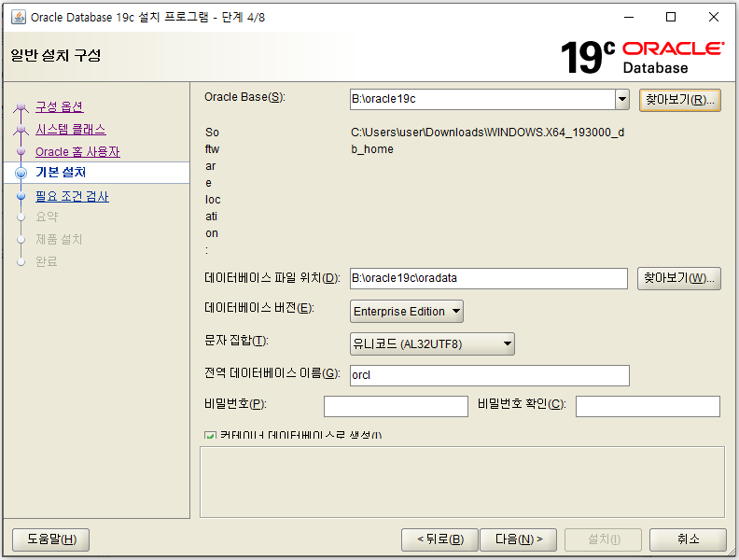Open the Enterprise Edition dropdown
This screenshot has width=739, height=560.
(x=407, y=312)
